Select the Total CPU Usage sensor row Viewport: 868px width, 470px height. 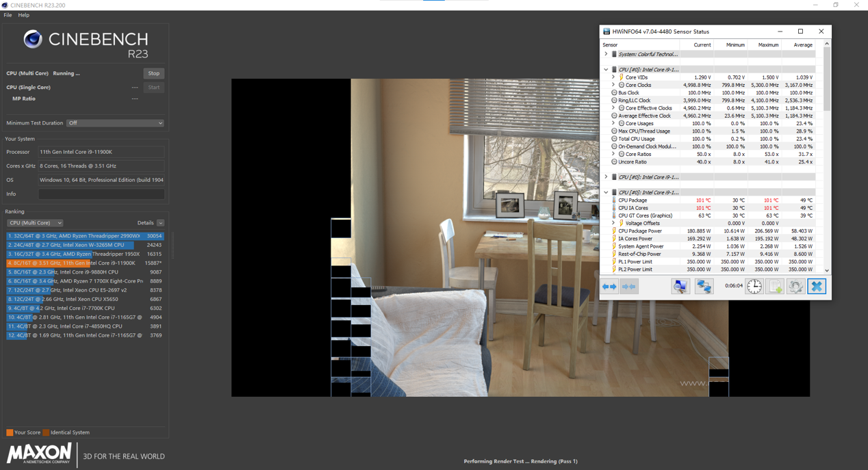708,139
